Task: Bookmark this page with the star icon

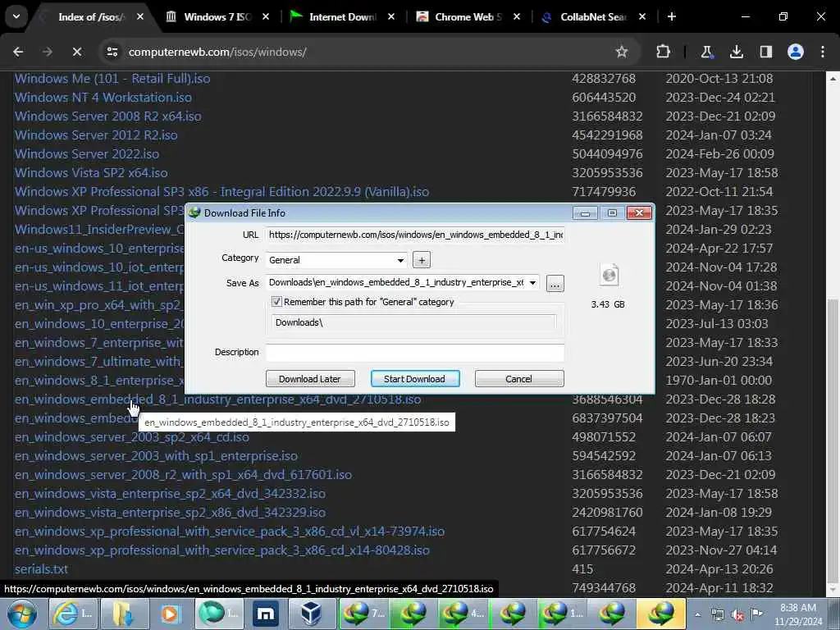Action: (622, 52)
